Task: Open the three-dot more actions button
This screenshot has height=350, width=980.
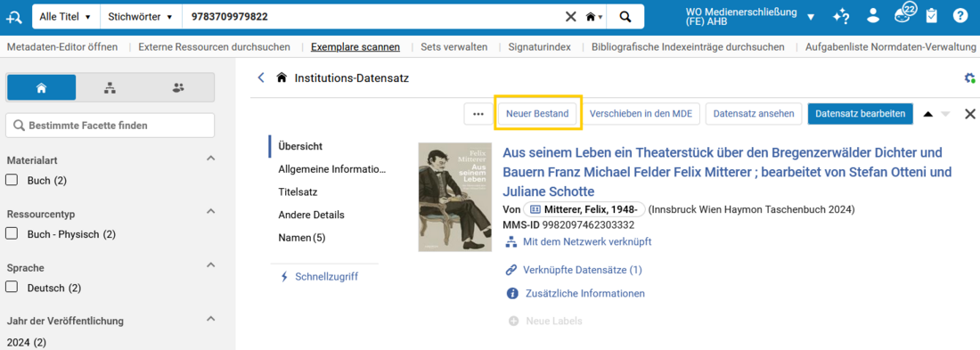Action: pos(478,114)
